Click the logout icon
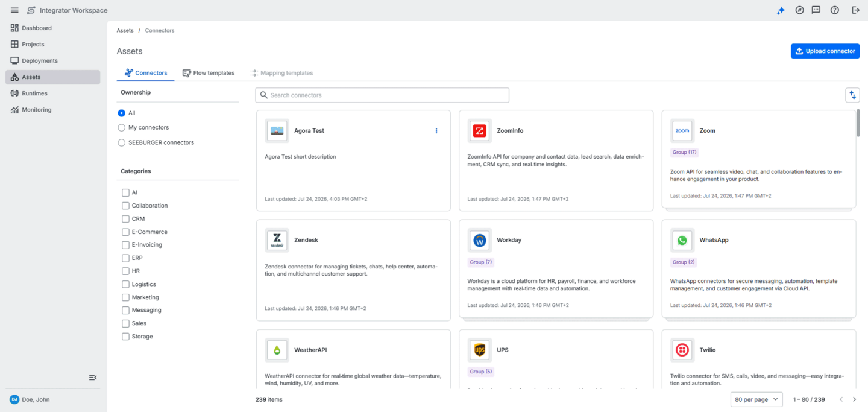Viewport: 868px width, 412px height. (x=855, y=10)
